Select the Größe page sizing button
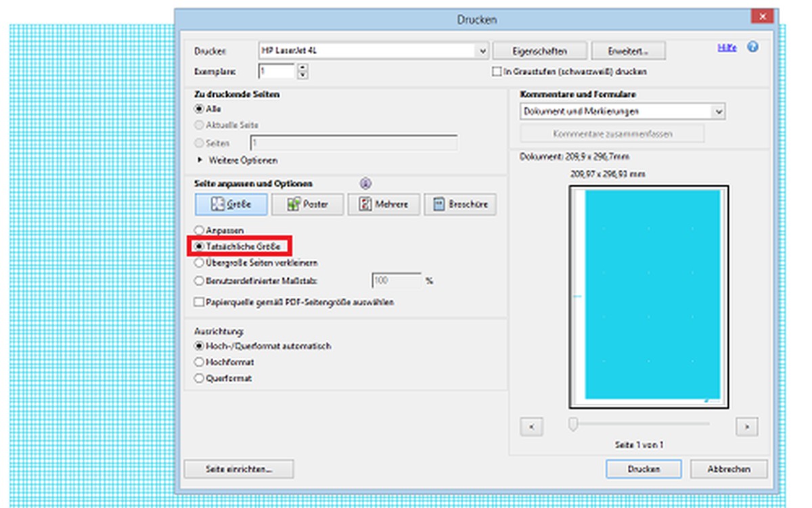The height and width of the screenshot is (508, 812). point(231,204)
